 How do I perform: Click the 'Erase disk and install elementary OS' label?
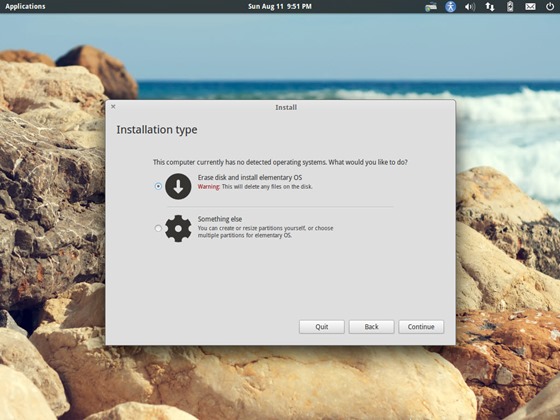pos(250,178)
